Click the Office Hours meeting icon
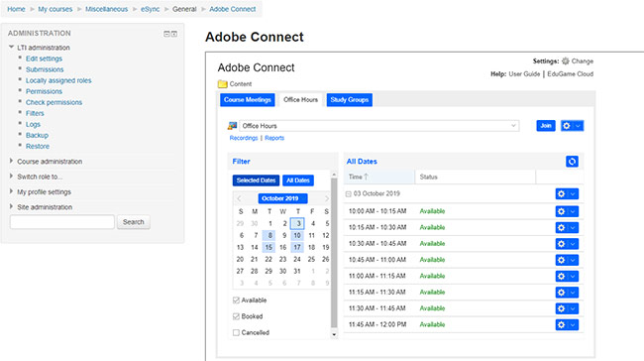This screenshot has width=644, height=361. click(233, 126)
